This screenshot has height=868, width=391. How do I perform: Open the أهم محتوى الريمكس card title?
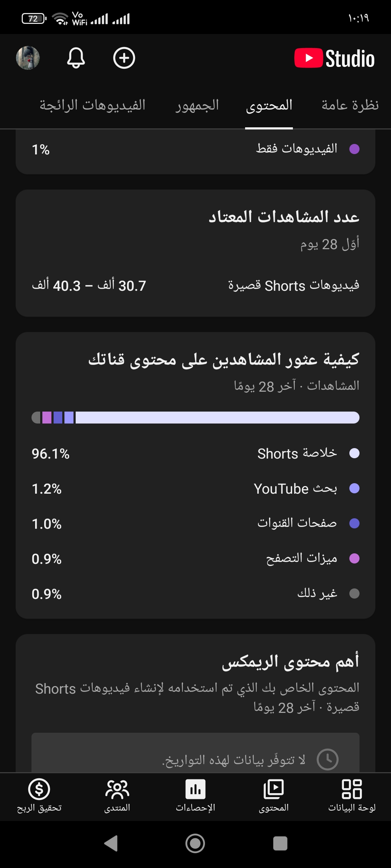(290, 661)
